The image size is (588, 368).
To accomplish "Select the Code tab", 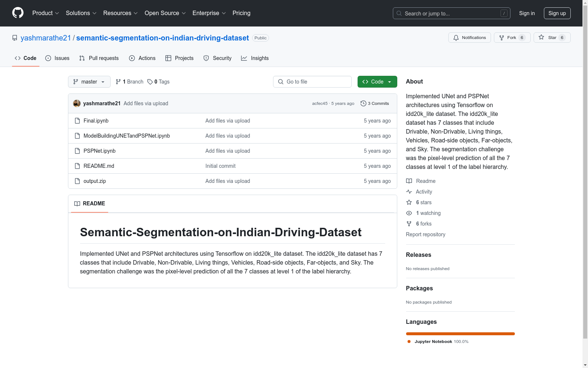I will pos(26,58).
